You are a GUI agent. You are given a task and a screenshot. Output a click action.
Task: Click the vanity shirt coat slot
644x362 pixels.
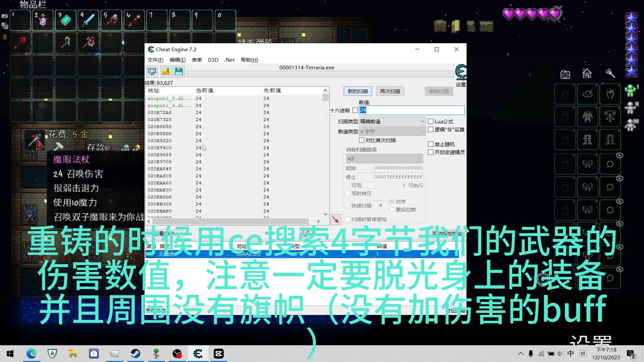point(587,117)
